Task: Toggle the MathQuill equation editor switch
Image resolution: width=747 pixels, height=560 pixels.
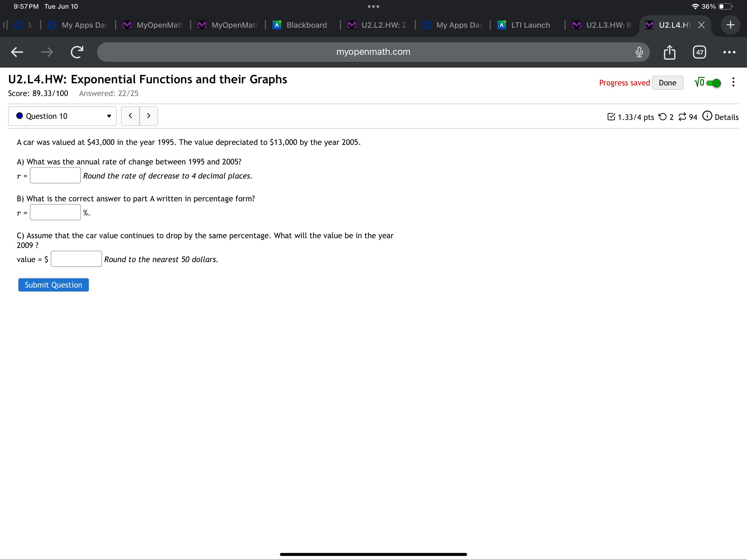Action: pos(713,83)
